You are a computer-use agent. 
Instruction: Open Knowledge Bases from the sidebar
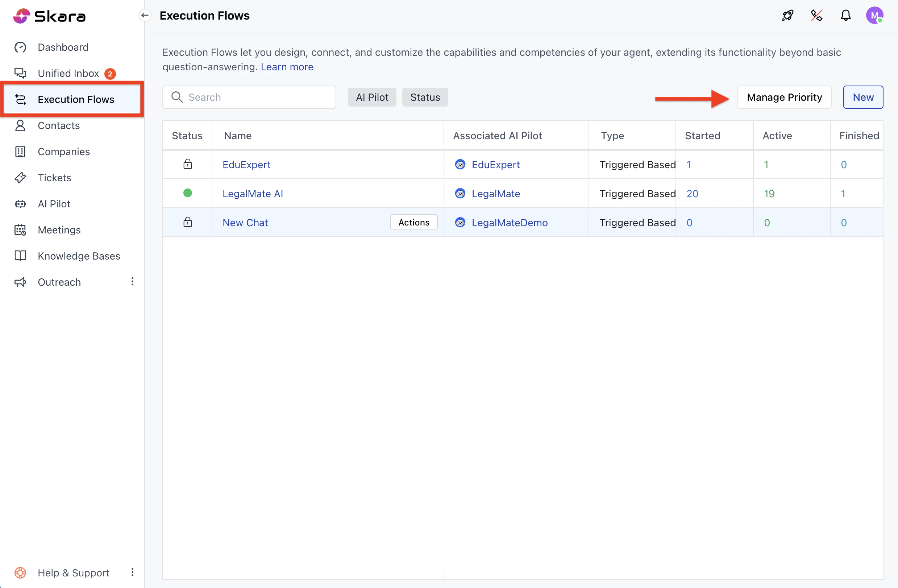coord(79,256)
